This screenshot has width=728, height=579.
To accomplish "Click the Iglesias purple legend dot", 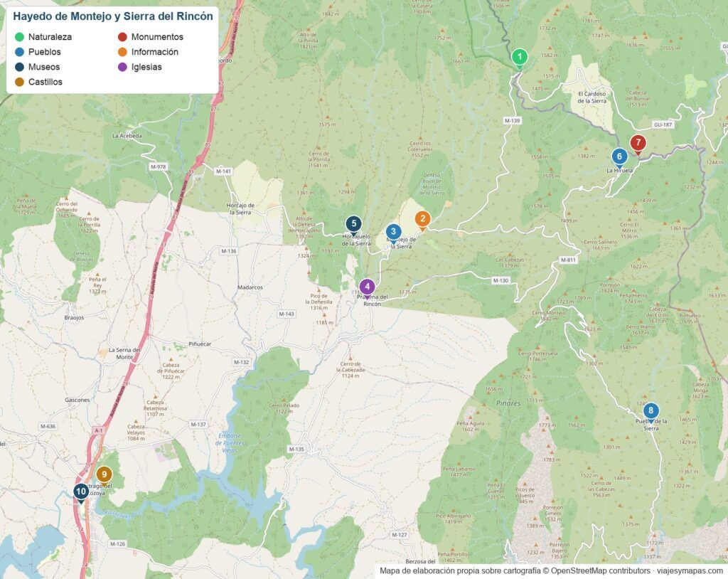I will (122, 67).
